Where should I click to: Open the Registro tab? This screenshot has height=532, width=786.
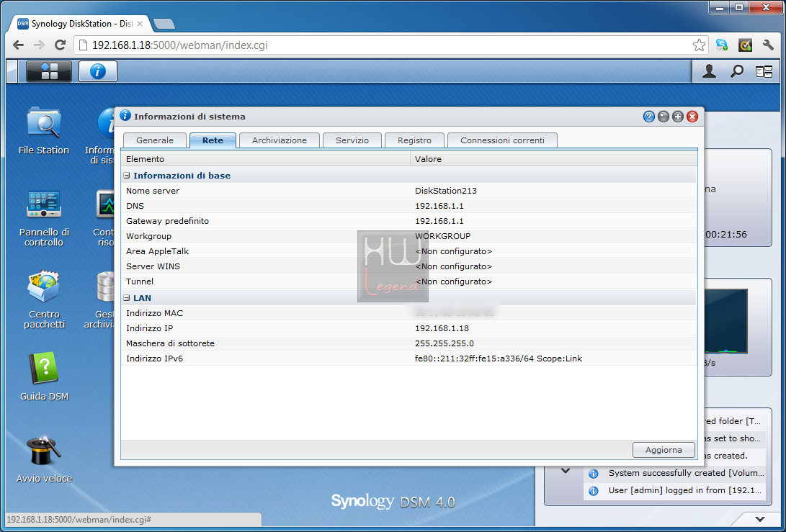pos(414,140)
